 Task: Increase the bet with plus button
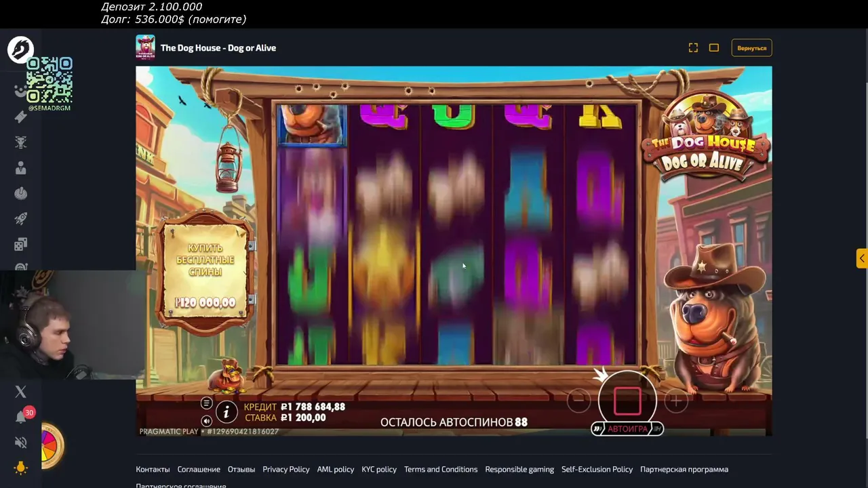[x=675, y=402]
